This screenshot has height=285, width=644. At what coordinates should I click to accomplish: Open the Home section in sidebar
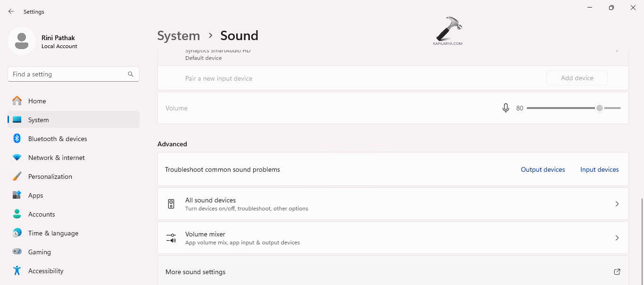[37, 101]
